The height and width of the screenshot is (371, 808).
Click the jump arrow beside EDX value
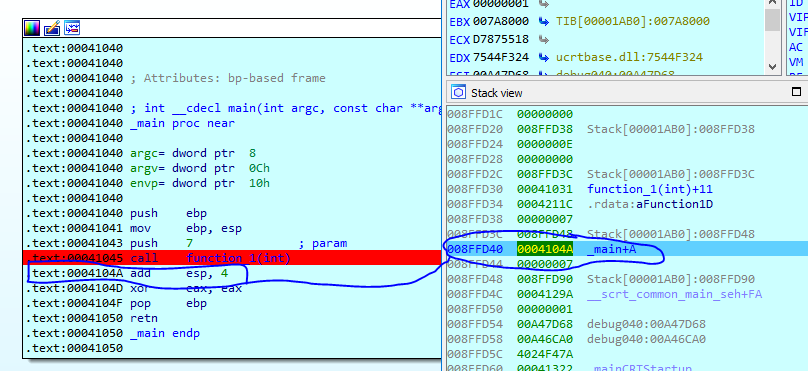point(543,57)
